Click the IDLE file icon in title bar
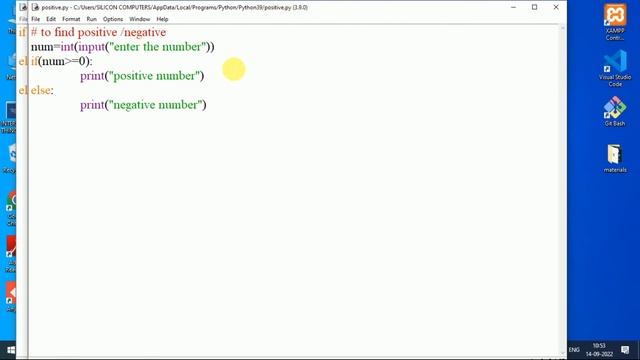The width and height of the screenshot is (640, 360). 35,7
